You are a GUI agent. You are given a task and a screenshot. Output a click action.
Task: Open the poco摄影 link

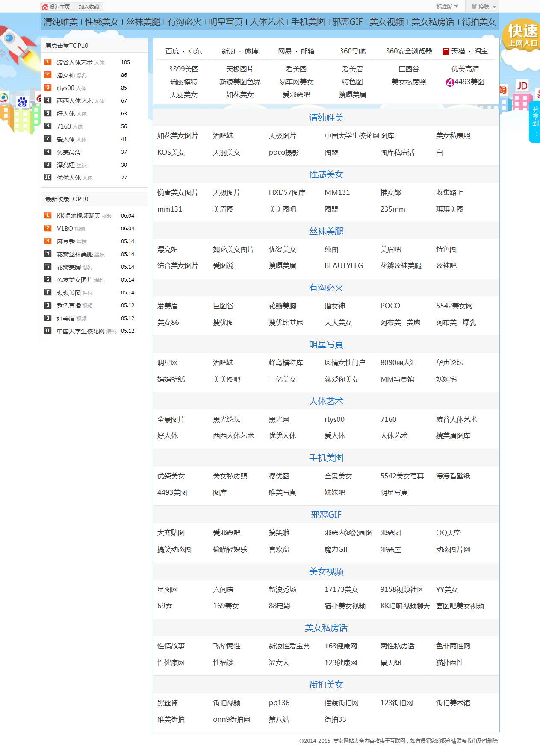pos(284,153)
